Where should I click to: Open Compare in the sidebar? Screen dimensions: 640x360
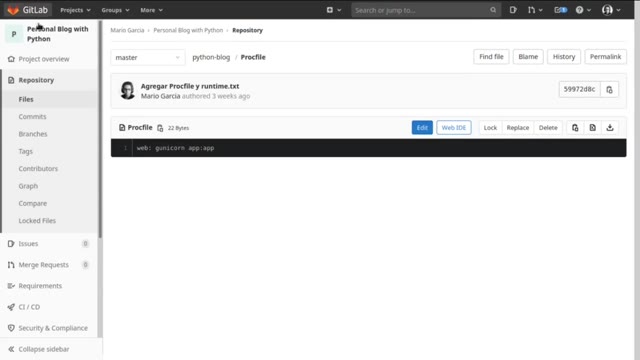(32, 203)
